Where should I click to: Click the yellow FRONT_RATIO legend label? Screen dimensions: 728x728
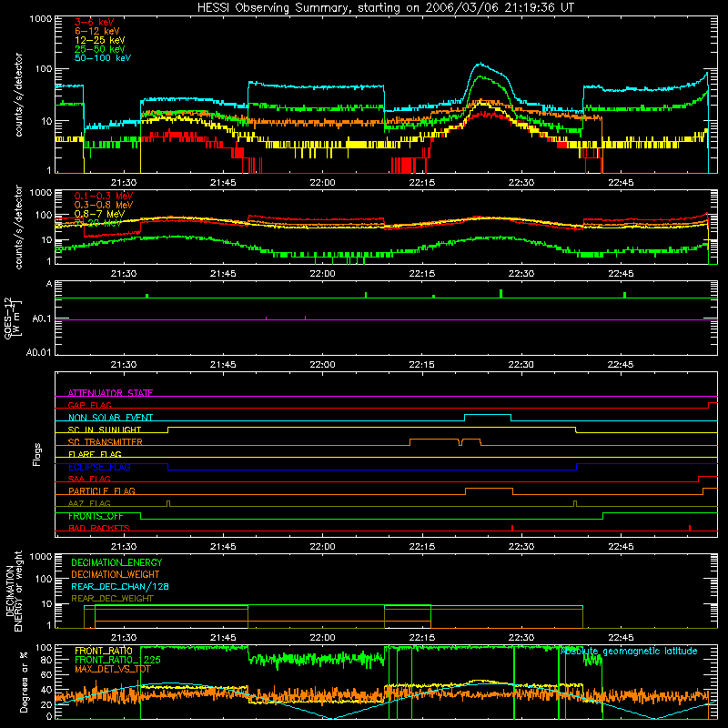(x=104, y=651)
